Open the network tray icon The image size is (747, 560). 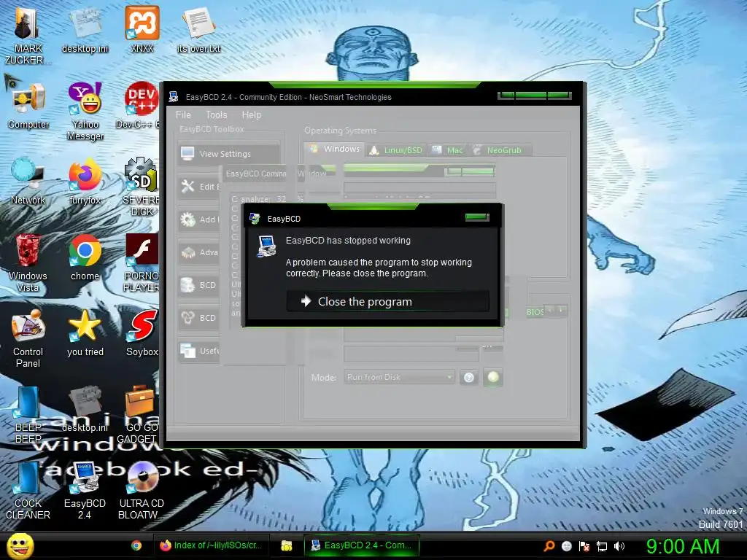pyautogui.click(x=602, y=545)
